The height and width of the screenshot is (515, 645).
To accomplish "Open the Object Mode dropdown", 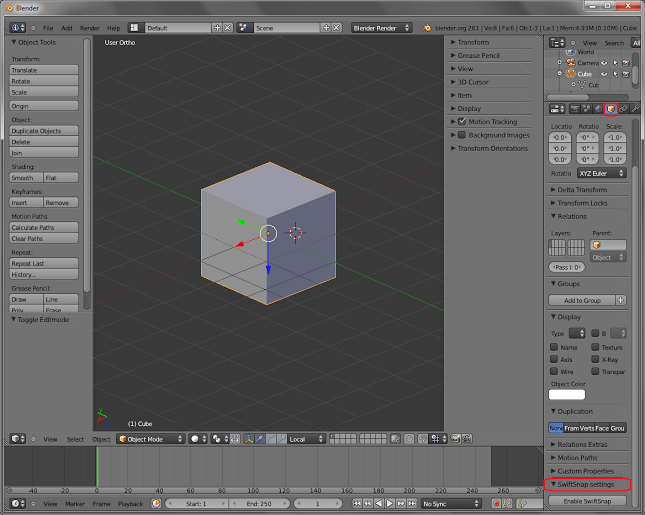I will point(150,439).
